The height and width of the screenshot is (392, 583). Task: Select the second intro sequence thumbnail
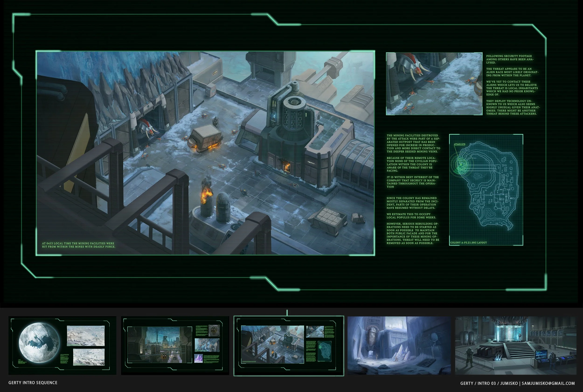[x=175, y=345]
